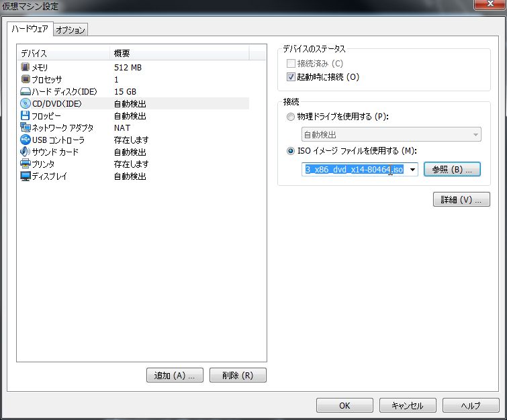Viewport: 507px width, 420px height.
Task: Select the CD/DVD(IDE) label
Action: coord(57,104)
